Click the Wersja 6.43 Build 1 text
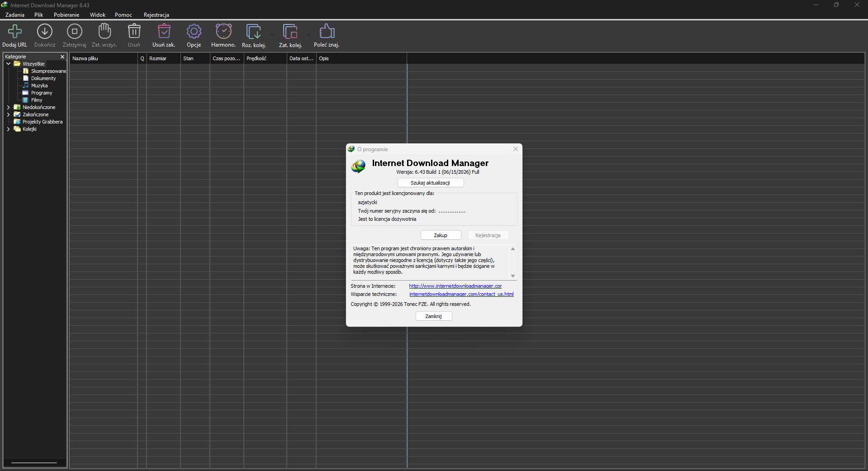 coord(438,172)
